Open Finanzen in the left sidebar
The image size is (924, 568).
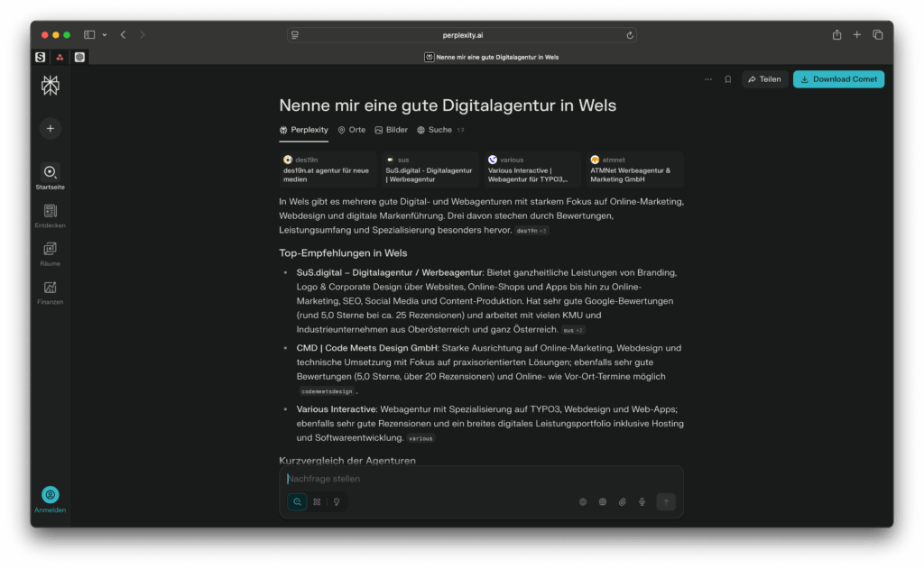(x=50, y=291)
